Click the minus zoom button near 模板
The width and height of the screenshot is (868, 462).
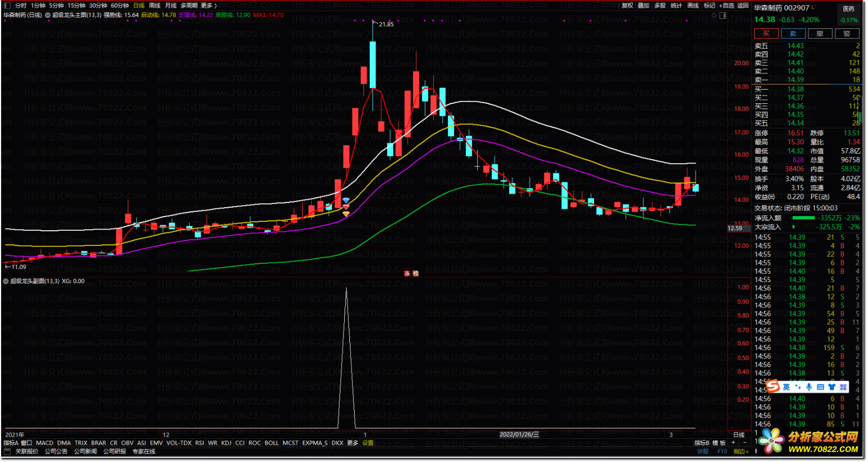745,444
